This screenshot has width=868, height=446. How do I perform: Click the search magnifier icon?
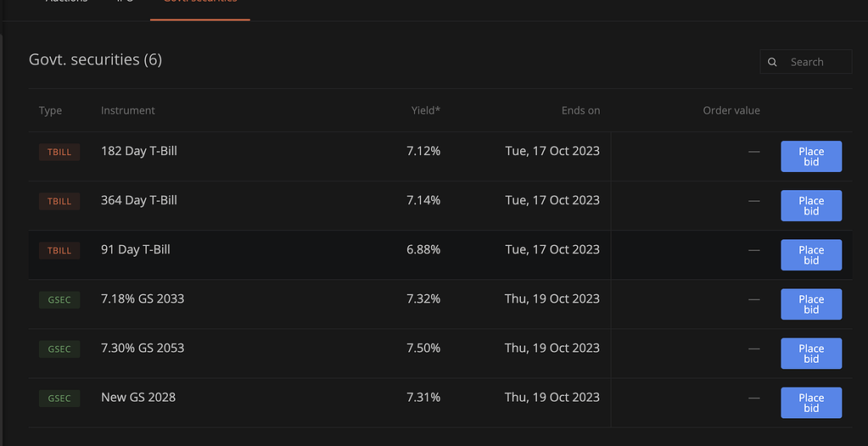(x=772, y=62)
